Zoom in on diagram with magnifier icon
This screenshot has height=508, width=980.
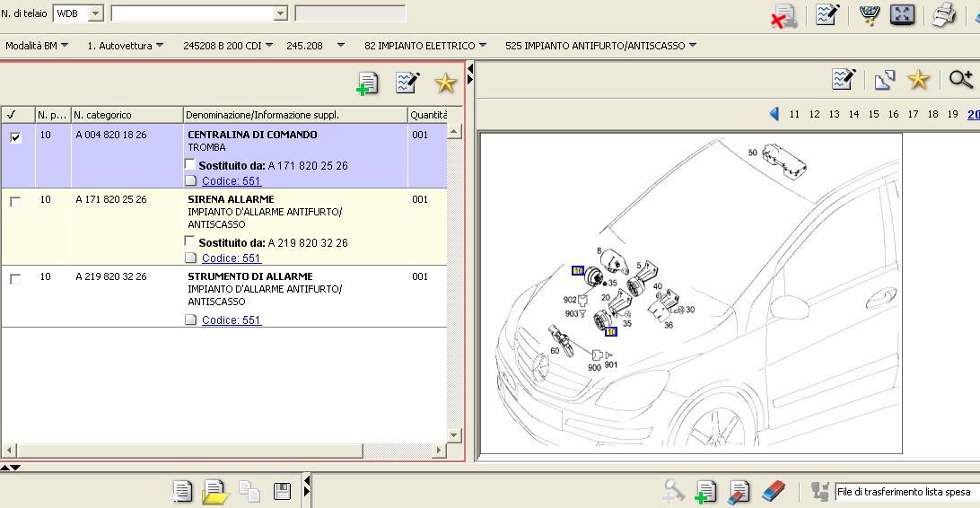[960, 80]
